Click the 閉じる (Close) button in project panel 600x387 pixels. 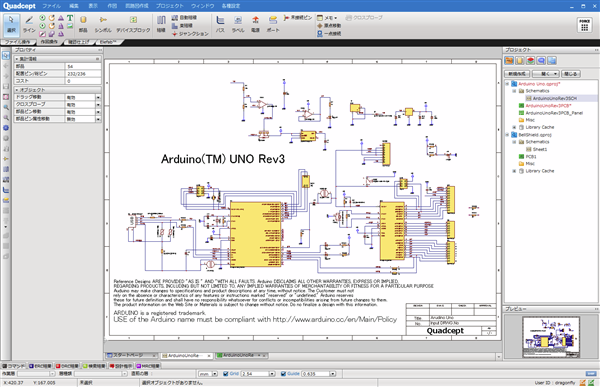(571, 73)
